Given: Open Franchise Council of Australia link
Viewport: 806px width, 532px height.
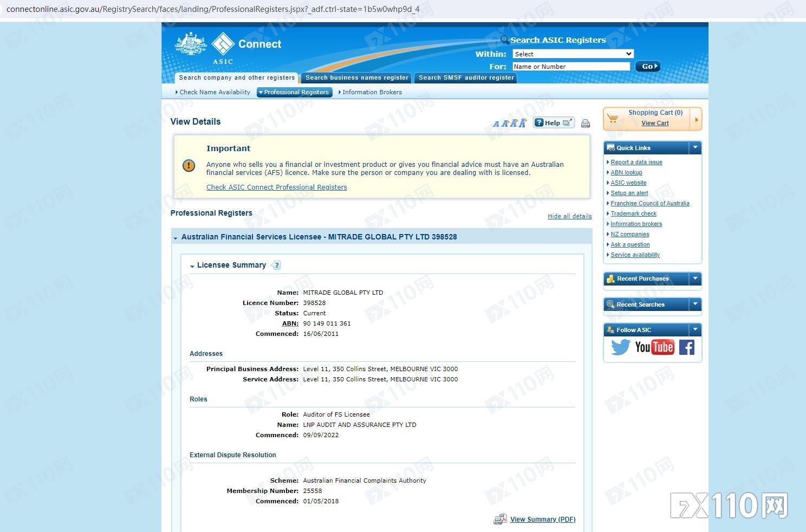Looking at the screenshot, I should click(650, 203).
